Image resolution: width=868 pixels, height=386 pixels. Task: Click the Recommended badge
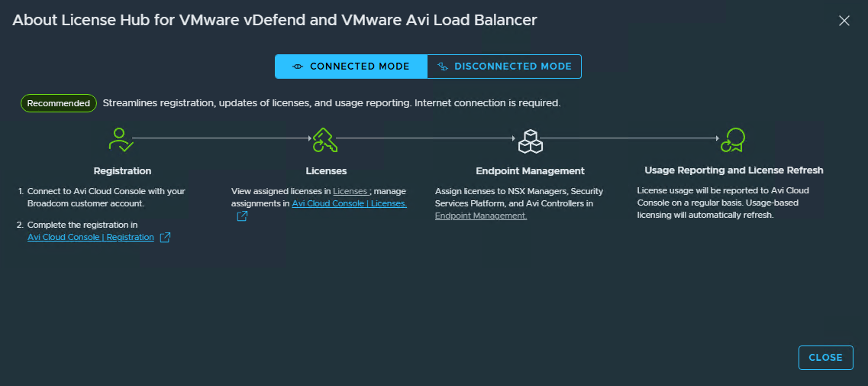pos(59,103)
